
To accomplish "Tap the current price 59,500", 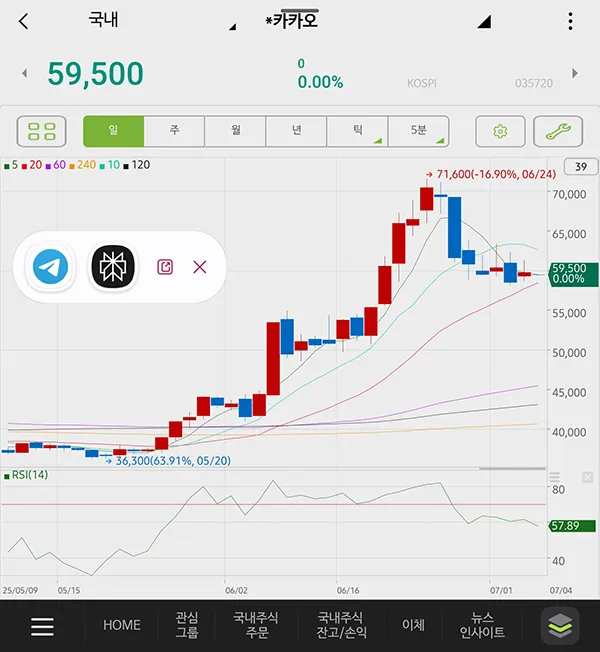I will click(96, 74).
